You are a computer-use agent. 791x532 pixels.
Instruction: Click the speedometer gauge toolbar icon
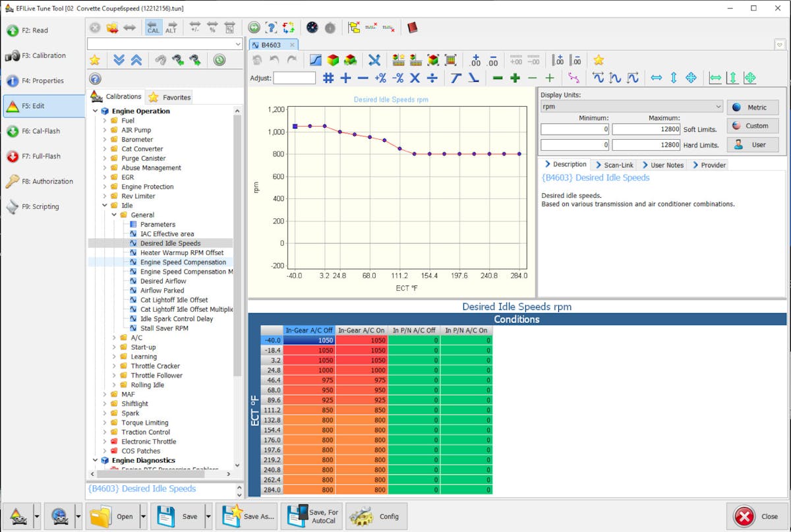312,28
